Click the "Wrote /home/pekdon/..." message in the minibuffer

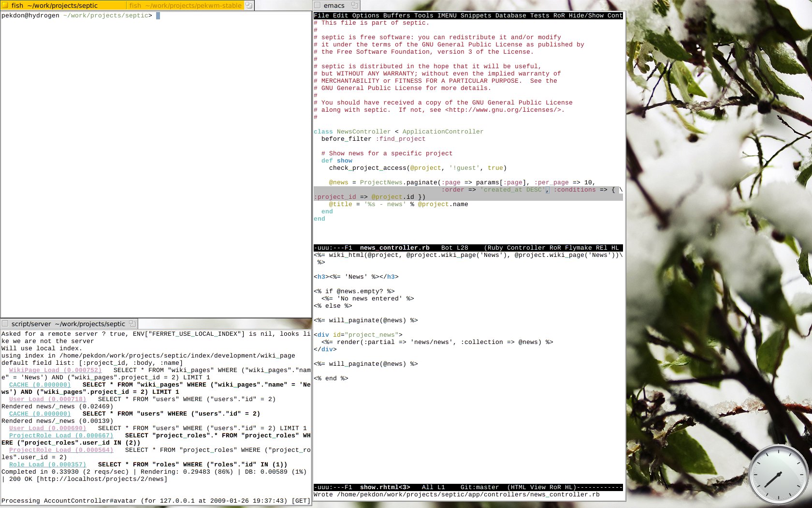pos(457,494)
